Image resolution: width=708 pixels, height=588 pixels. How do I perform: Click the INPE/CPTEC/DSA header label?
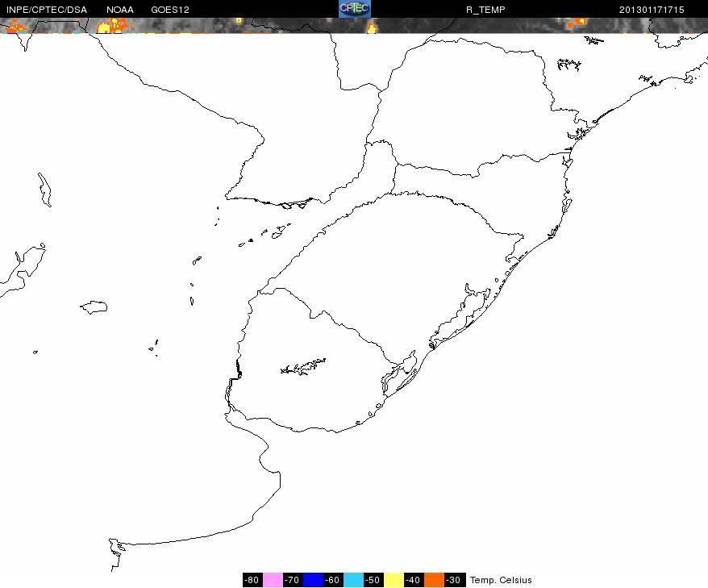pos(47,10)
